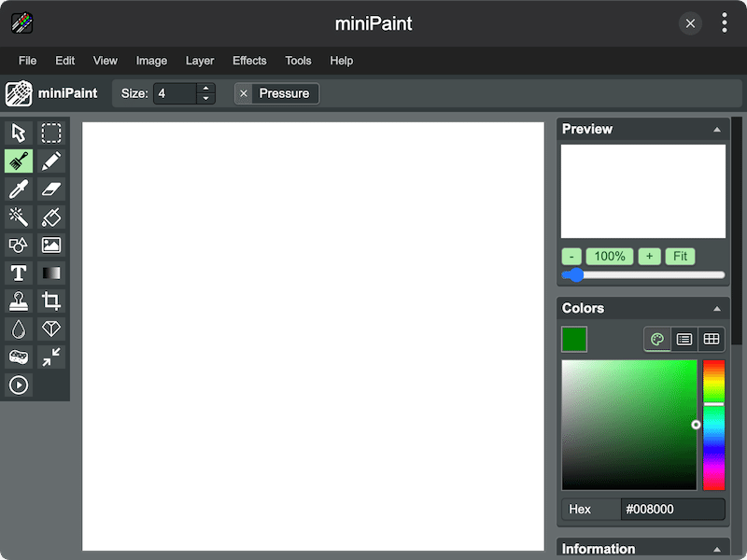747x560 pixels.
Task: Open the View menu
Action: (x=106, y=61)
